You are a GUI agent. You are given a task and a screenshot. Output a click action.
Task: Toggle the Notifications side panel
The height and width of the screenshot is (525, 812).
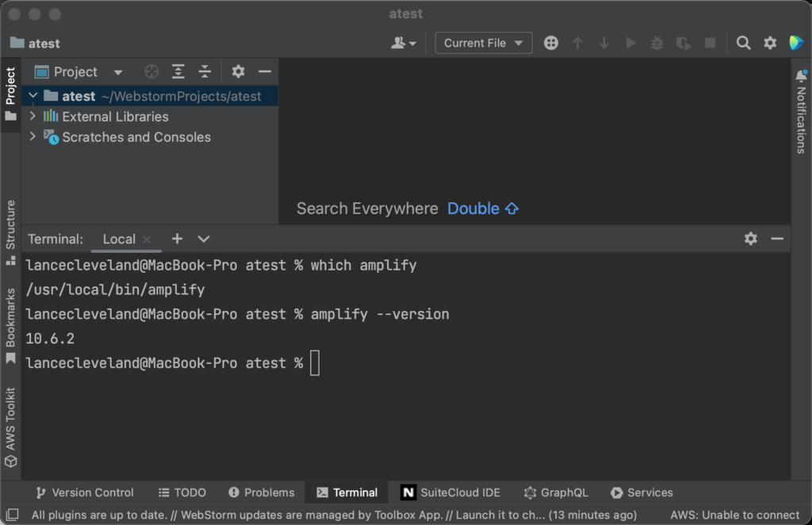801,111
